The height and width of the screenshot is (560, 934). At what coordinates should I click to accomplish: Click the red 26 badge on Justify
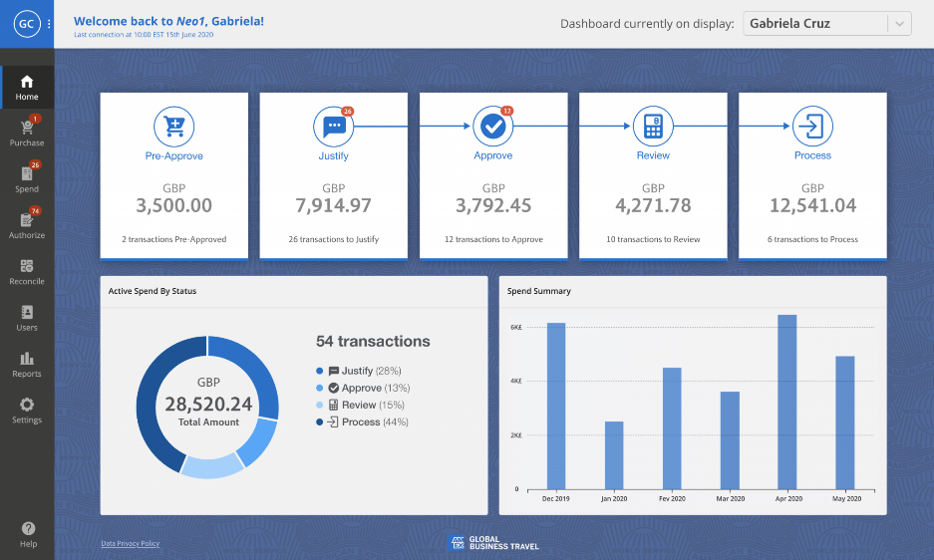347,112
